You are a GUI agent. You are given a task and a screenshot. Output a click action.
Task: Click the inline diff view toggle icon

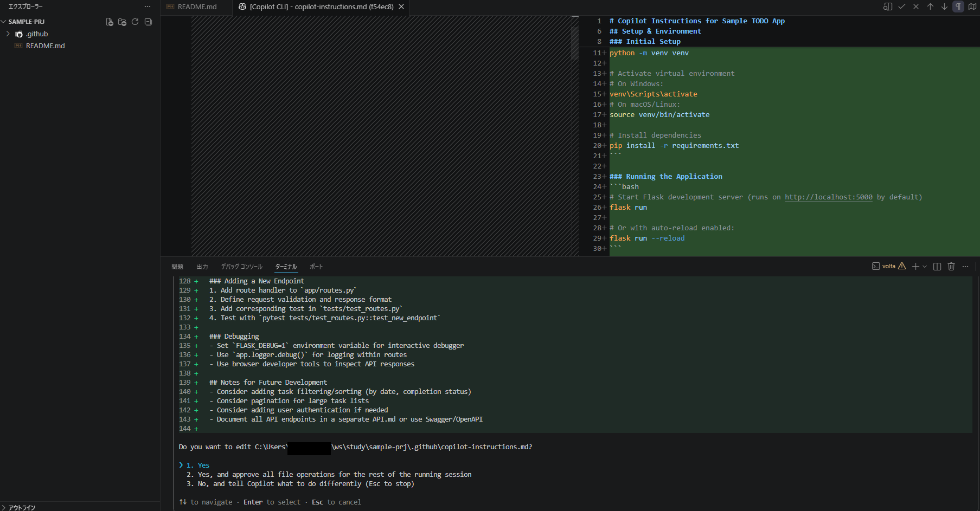[888, 7]
